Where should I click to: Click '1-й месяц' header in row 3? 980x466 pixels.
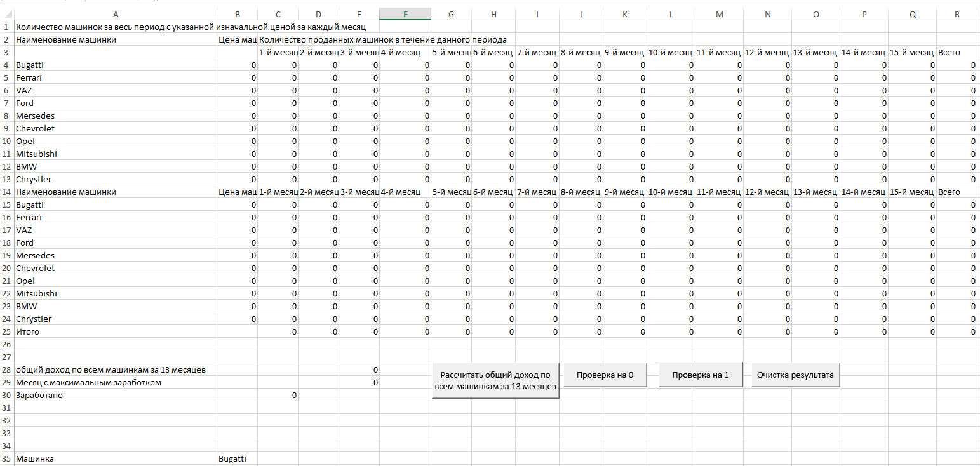278,53
